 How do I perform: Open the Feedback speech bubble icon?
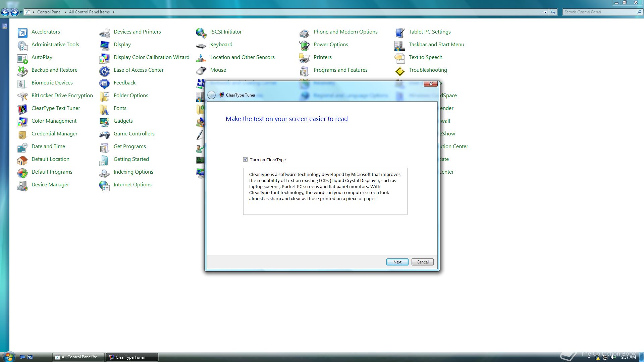105,83
